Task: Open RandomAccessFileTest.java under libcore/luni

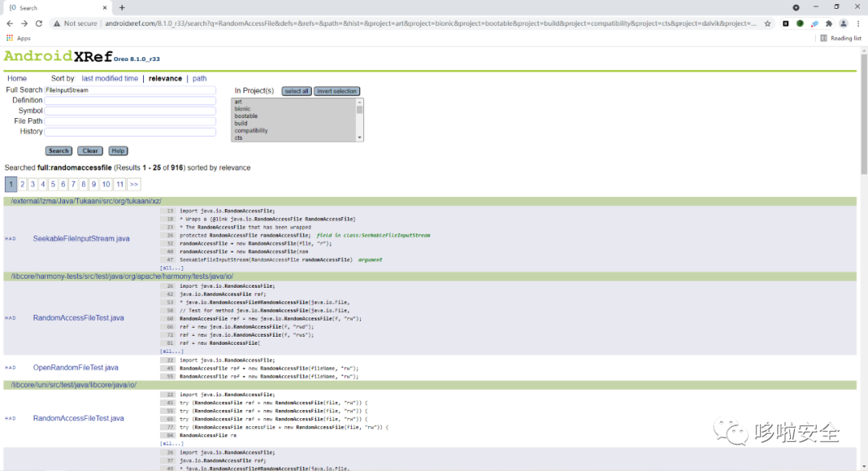Action: pyautogui.click(x=79, y=419)
